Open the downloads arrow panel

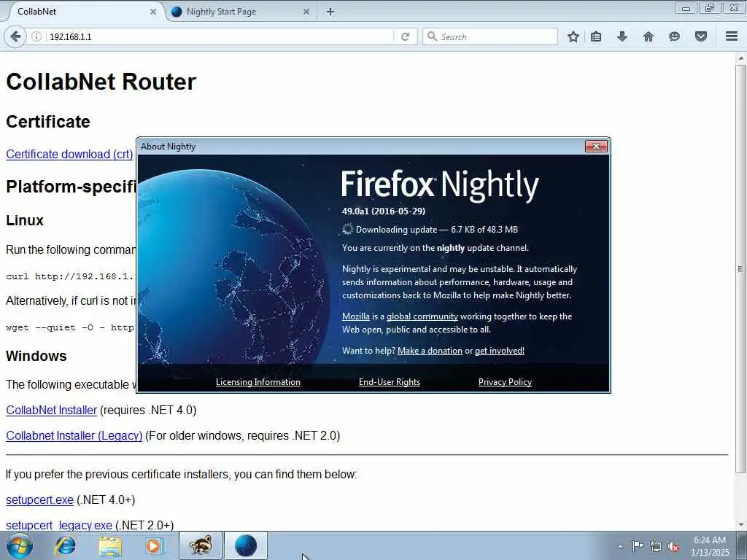tap(622, 36)
